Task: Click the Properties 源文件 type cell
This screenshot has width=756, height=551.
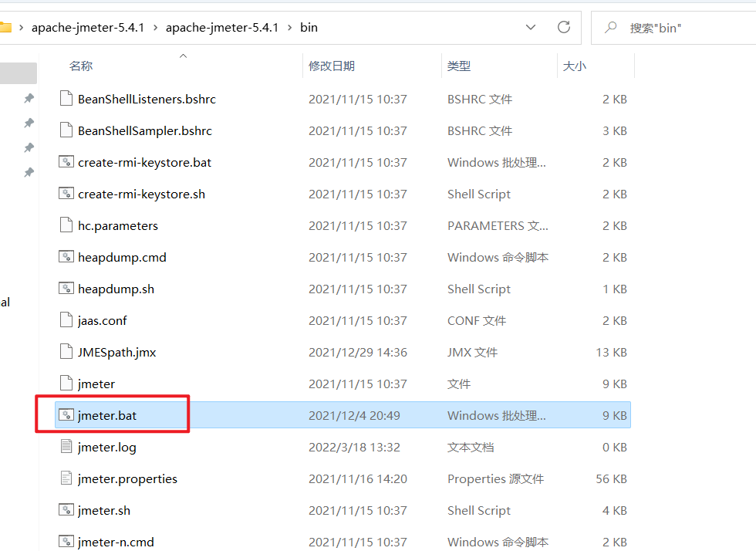Action: [495, 478]
